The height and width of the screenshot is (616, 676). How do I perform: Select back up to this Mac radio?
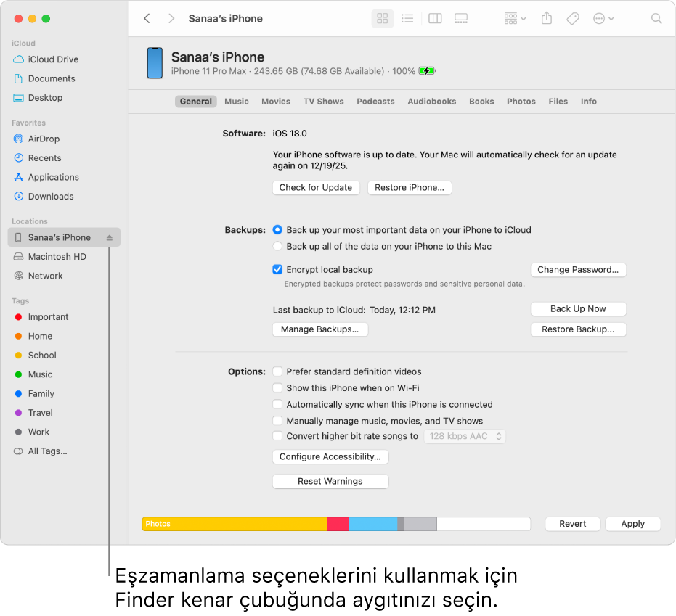[277, 247]
